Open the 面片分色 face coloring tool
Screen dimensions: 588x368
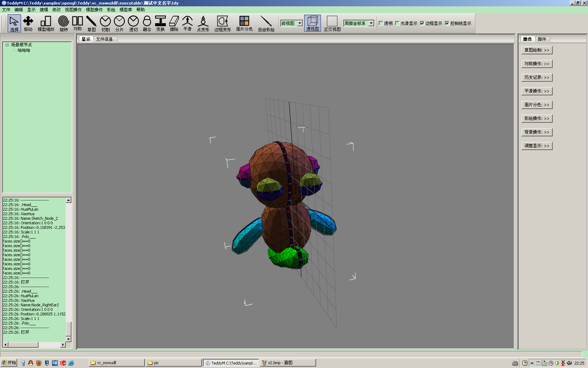(244, 23)
